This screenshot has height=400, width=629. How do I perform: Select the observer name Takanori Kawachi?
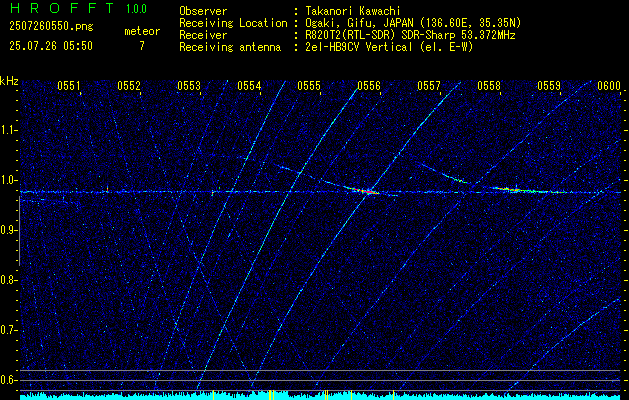352,11
